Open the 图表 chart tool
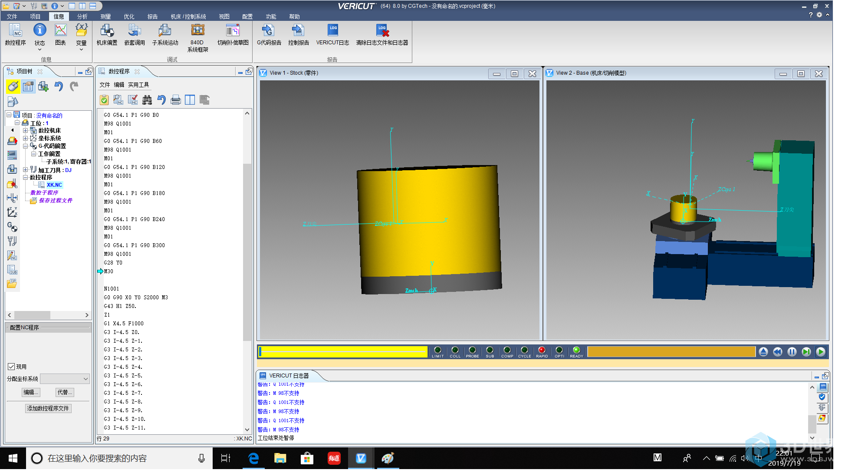 click(60, 34)
